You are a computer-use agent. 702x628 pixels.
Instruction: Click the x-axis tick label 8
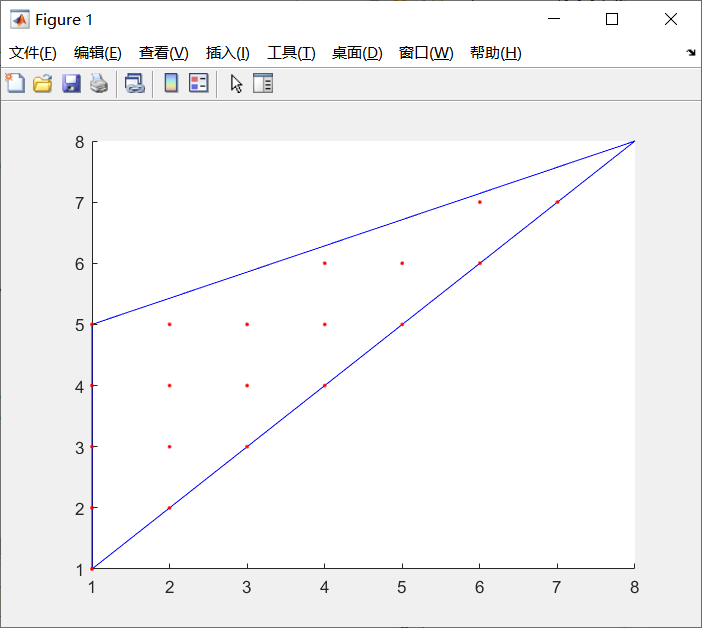coord(634,587)
